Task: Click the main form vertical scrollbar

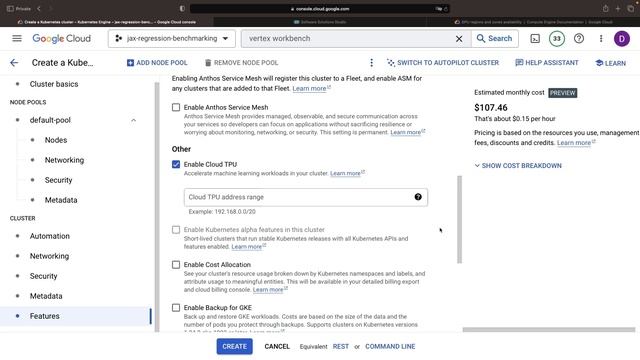Action: tap(460, 220)
